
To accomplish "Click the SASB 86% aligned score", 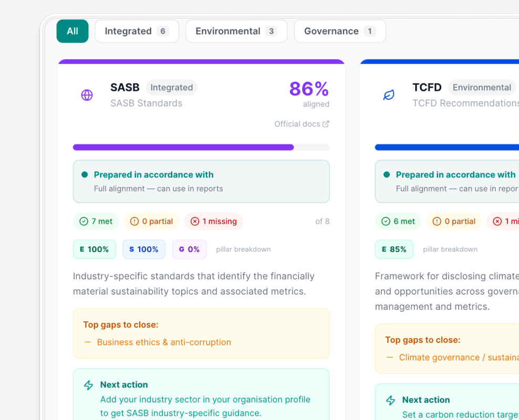I will tap(309, 94).
